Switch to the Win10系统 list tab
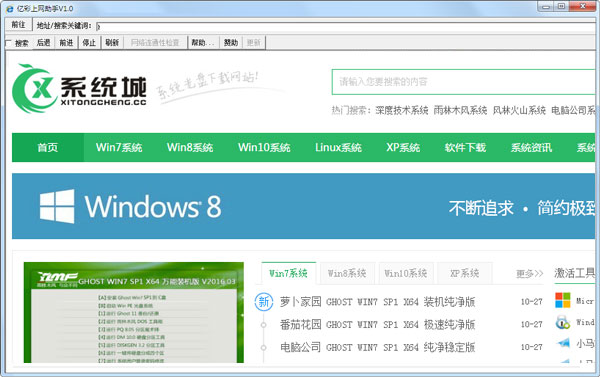This screenshot has height=377, width=600. (406, 273)
